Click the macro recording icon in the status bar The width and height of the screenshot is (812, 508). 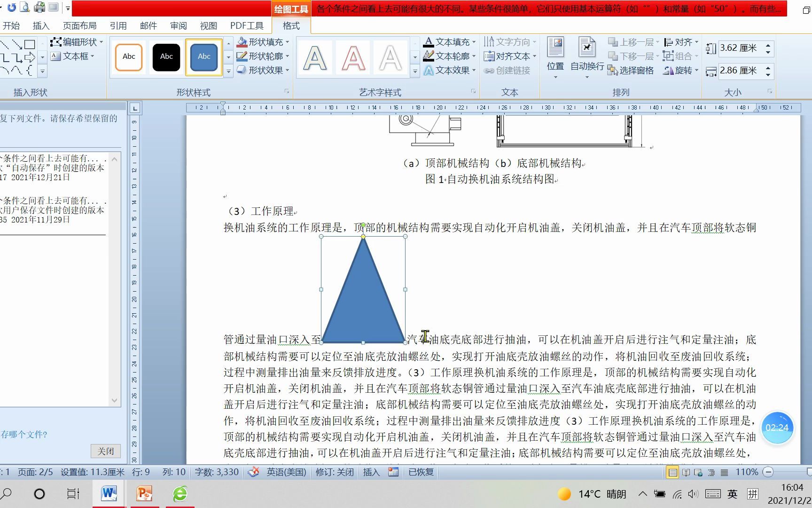pyautogui.click(x=394, y=472)
